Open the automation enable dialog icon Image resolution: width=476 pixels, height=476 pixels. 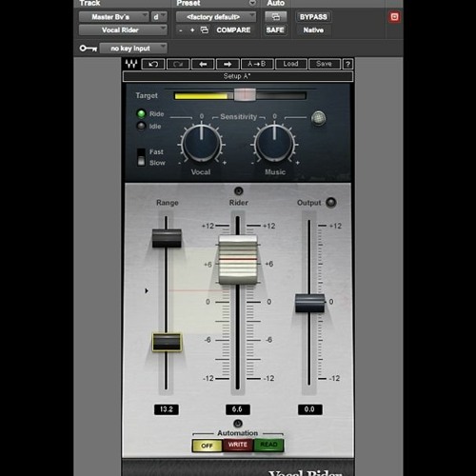coord(276,17)
